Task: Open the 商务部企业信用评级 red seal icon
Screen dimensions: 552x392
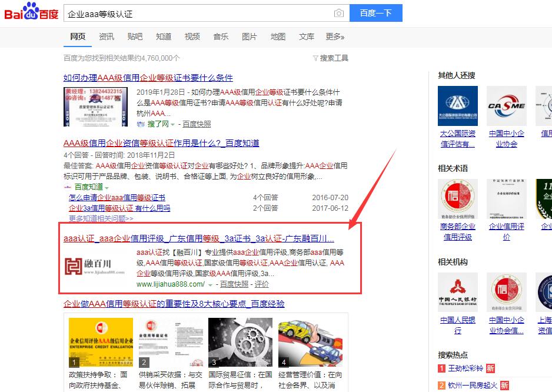Action: [457, 199]
